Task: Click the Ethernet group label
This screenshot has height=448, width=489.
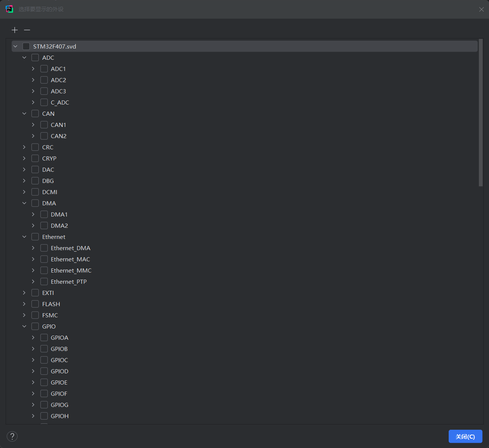Action: [54, 237]
